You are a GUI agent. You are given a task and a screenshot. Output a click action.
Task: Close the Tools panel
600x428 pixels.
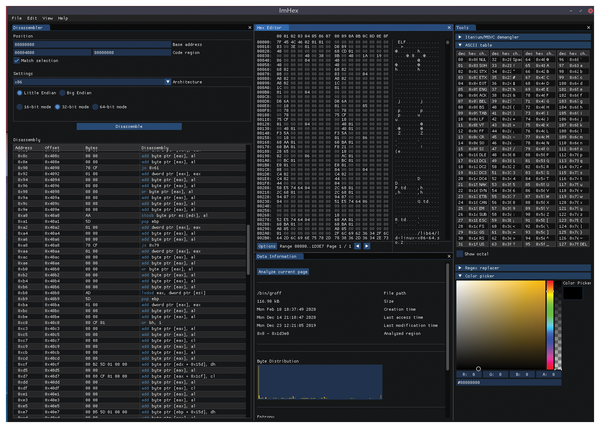(588, 28)
